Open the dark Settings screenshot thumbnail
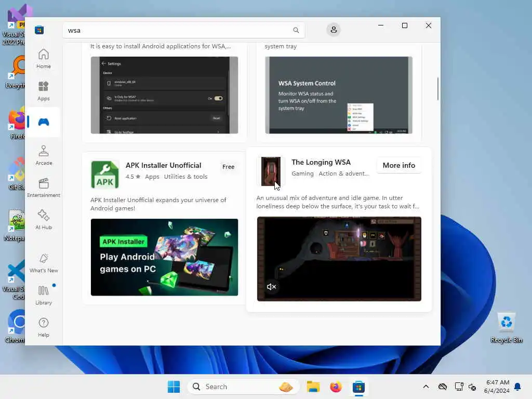 click(x=164, y=95)
